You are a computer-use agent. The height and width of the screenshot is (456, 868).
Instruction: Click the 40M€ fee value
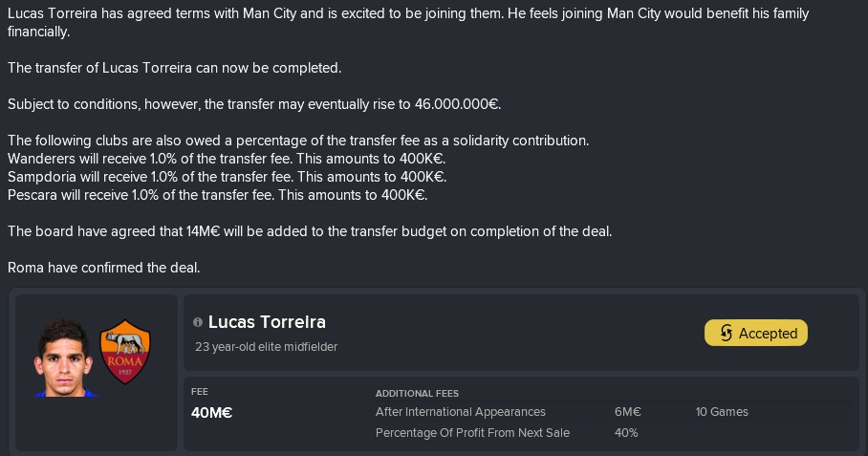pyautogui.click(x=211, y=413)
